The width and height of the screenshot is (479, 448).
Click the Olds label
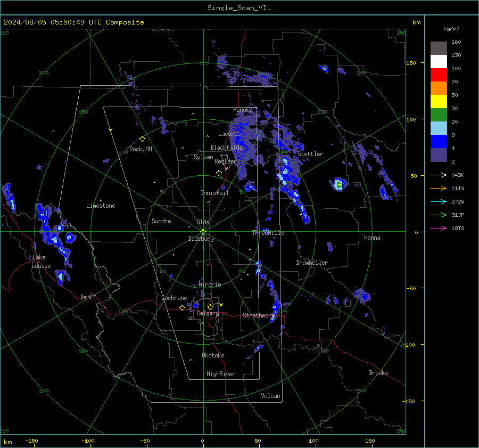click(x=203, y=222)
